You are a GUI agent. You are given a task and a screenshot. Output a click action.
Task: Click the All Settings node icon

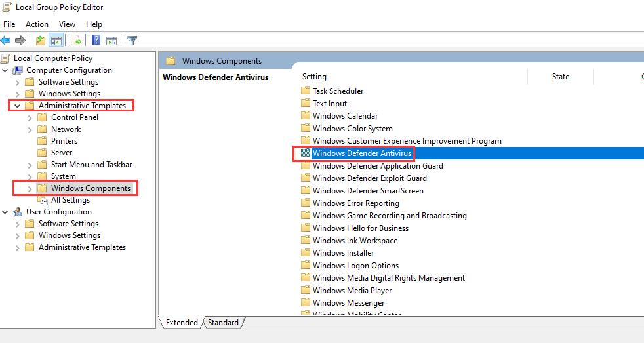click(43, 200)
